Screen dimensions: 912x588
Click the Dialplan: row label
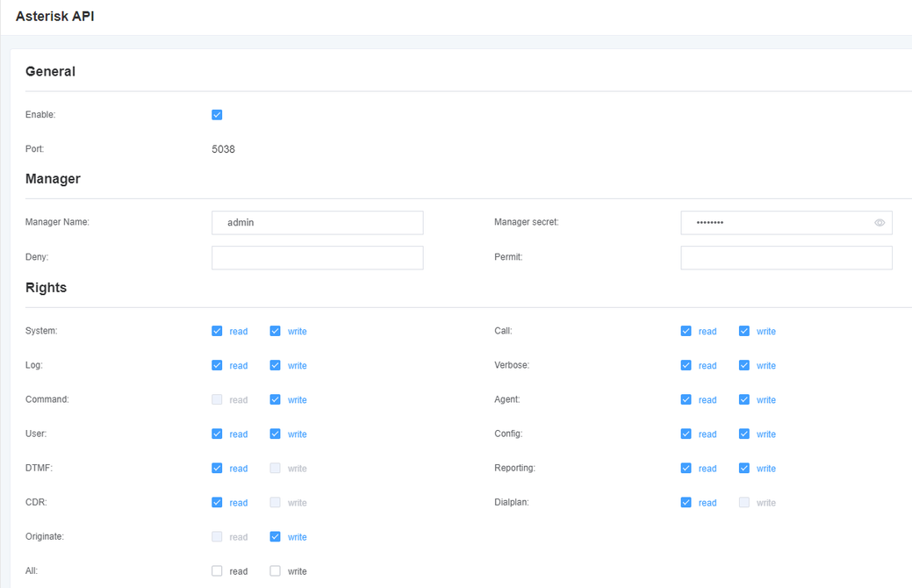(x=512, y=503)
